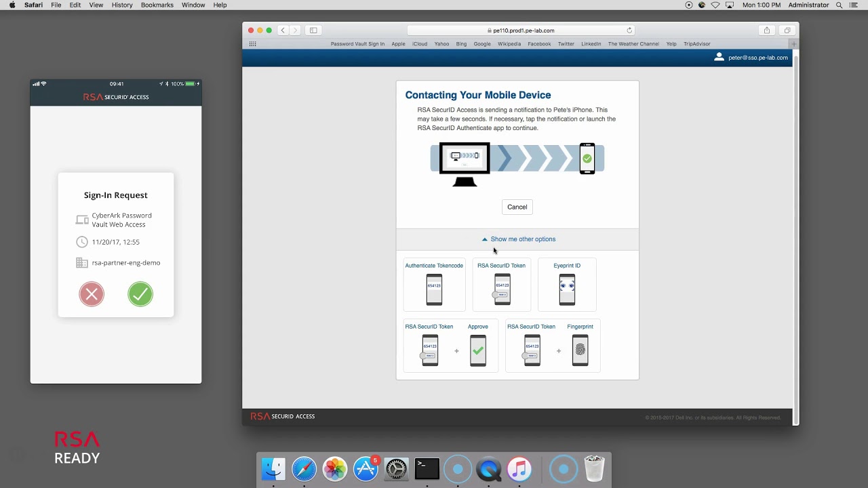Image resolution: width=868 pixels, height=488 pixels.
Task: Collapse the Show me other options section
Action: point(518,239)
